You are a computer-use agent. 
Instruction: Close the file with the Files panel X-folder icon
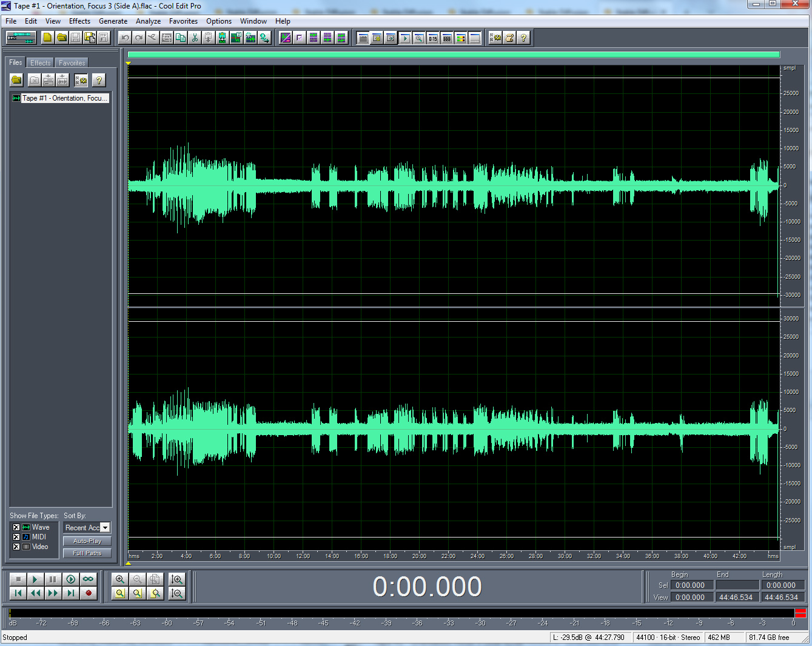[x=35, y=80]
